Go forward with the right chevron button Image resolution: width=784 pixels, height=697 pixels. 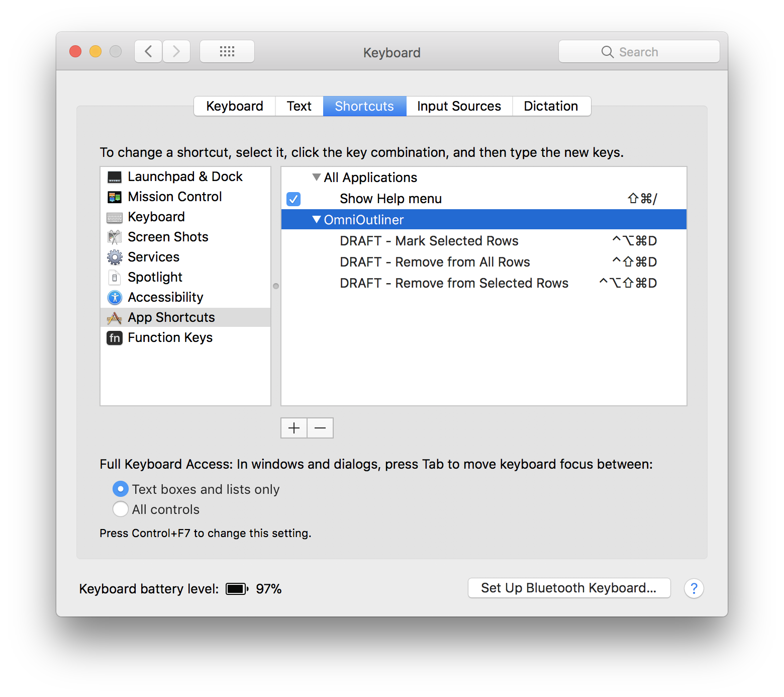tap(176, 51)
